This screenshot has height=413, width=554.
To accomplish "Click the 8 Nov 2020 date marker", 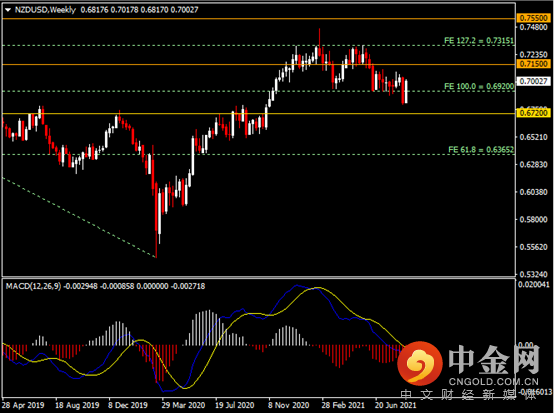I will click(288, 405).
